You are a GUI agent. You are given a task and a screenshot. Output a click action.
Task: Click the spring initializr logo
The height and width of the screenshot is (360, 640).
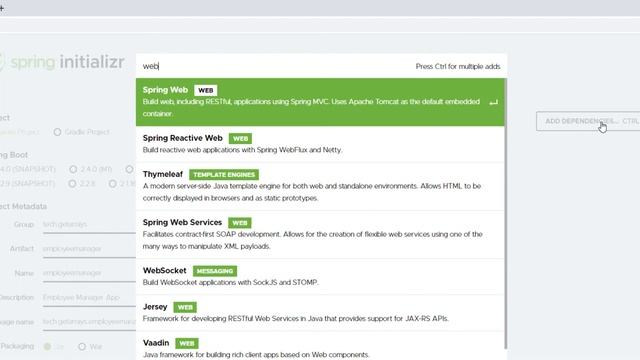coord(62,62)
